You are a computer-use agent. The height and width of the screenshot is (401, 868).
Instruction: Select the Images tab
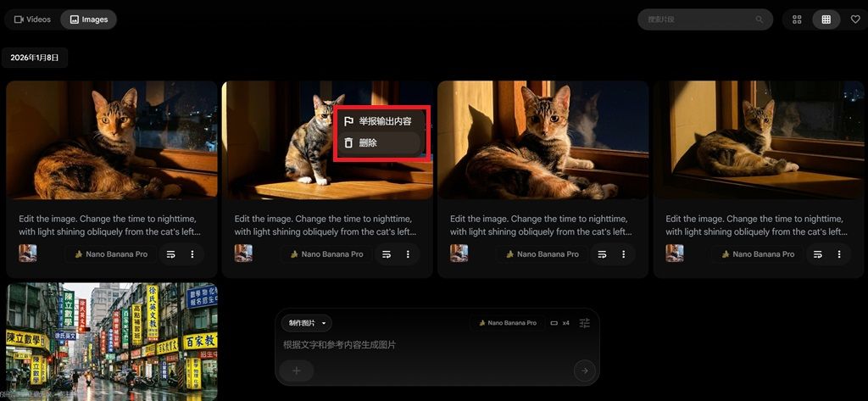point(88,19)
